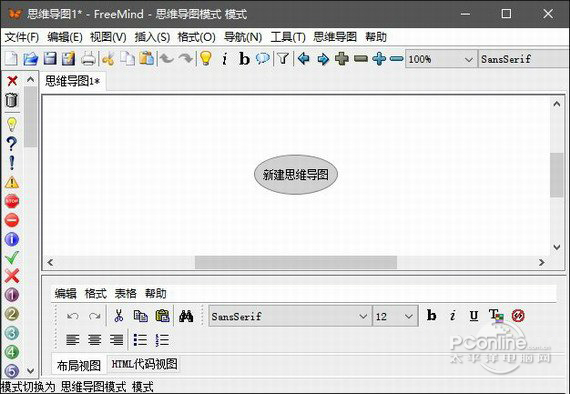Go to previous map with left arrow
The image size is (570, 394).
303,59
